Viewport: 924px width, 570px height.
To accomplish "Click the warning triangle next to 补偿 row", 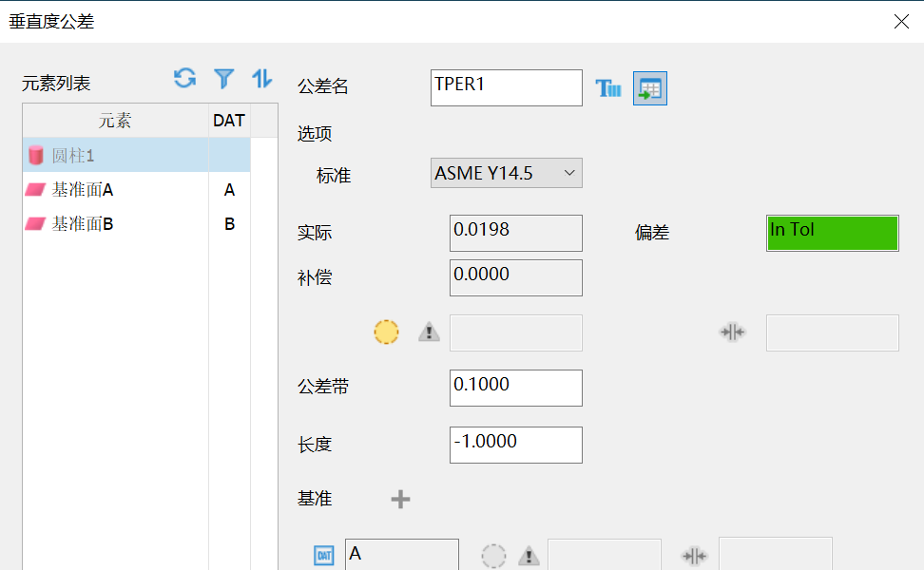I will (428, 332).
